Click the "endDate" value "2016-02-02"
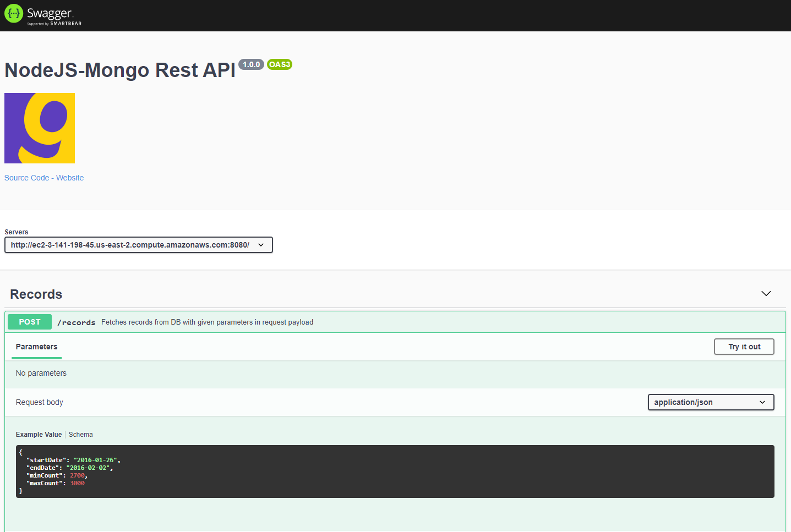Screen dimensions: 791x532 pos(88,468)
